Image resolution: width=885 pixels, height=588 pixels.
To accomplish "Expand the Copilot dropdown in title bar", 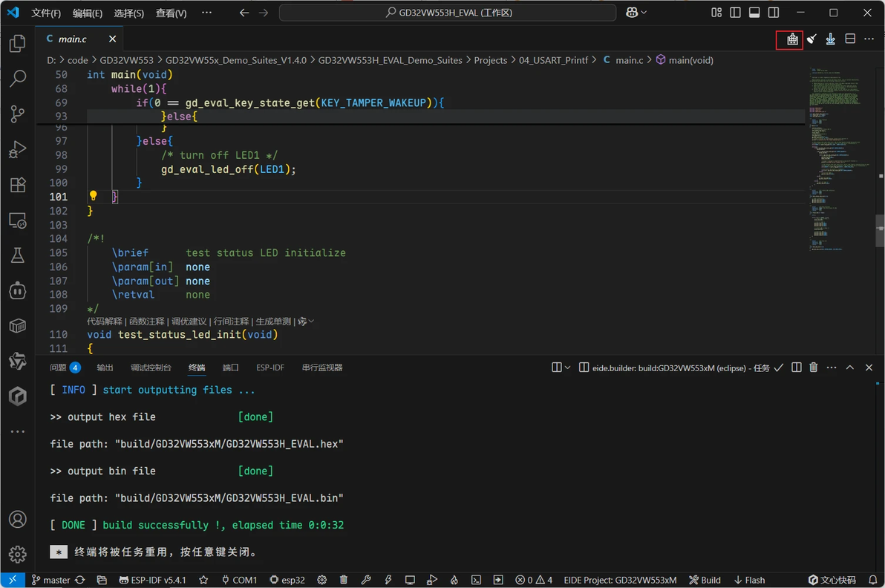I will point(636,13).
